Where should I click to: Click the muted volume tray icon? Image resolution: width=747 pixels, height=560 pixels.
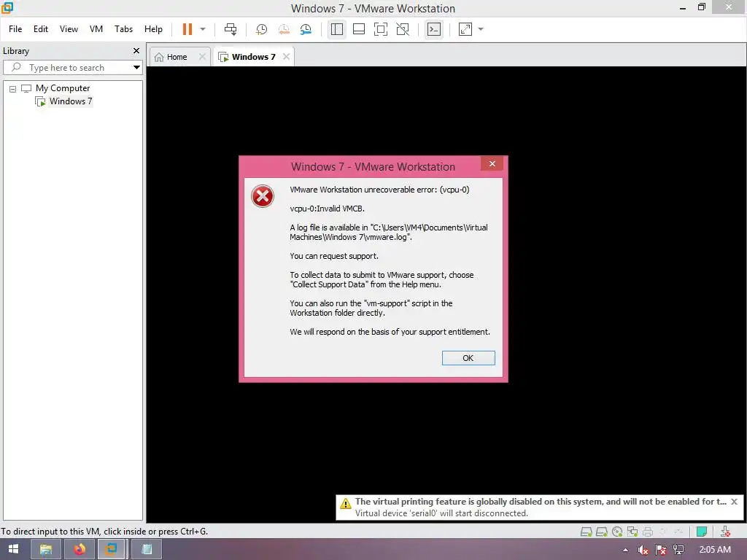coord(643,550)
